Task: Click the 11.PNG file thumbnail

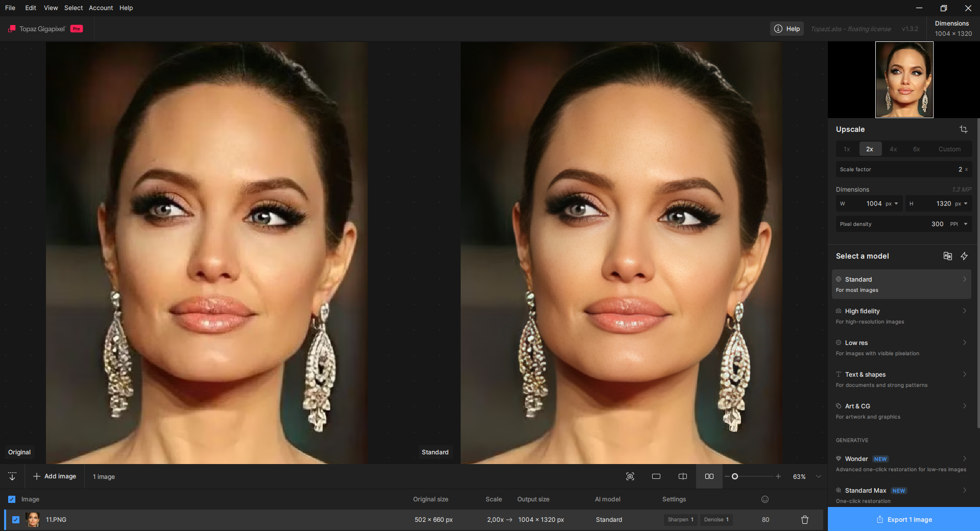Action: (x=33, y=520)
